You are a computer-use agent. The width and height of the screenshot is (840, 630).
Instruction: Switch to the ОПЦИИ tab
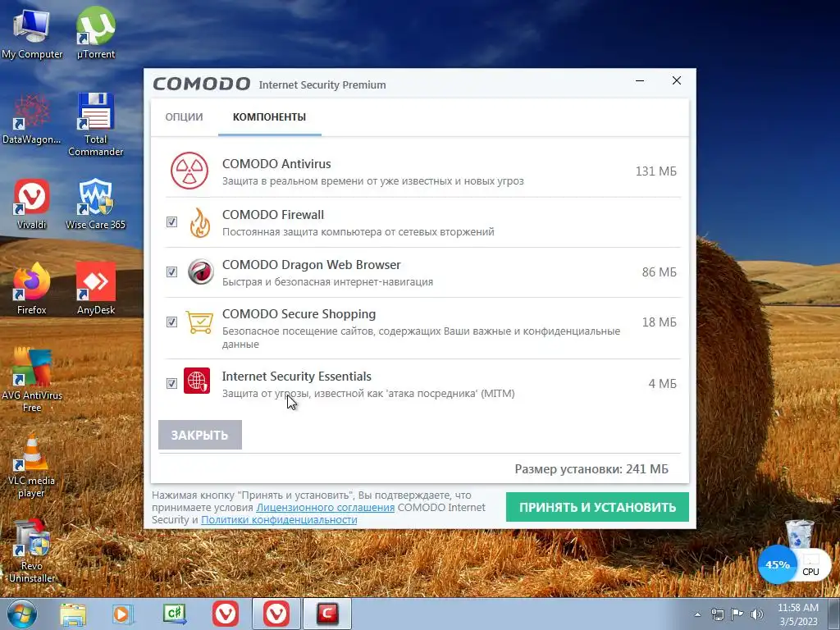[x=184, y=116]
